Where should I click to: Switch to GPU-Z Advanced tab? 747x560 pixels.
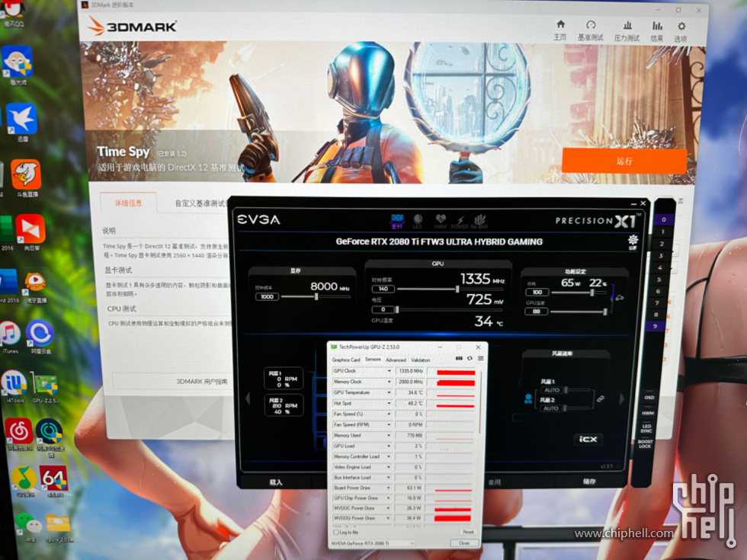coord(396,360)
